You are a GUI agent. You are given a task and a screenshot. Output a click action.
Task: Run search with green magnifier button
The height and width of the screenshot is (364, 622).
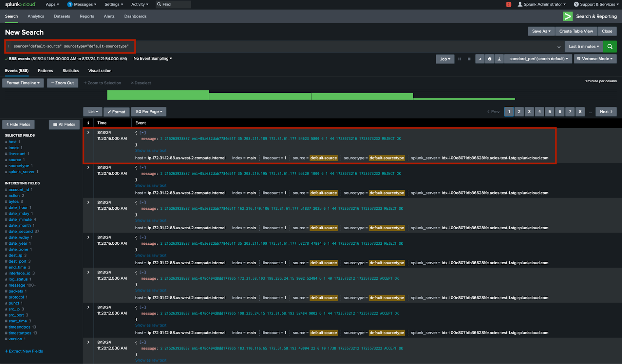pos(610,47)
